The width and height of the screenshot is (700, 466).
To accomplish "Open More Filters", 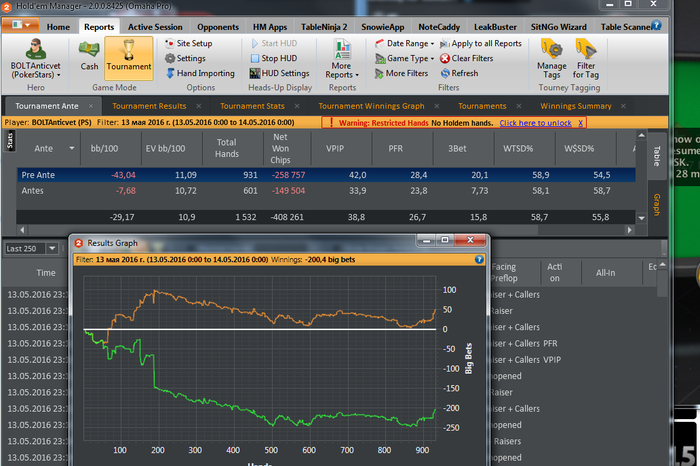I will click(x=401, y=73).
